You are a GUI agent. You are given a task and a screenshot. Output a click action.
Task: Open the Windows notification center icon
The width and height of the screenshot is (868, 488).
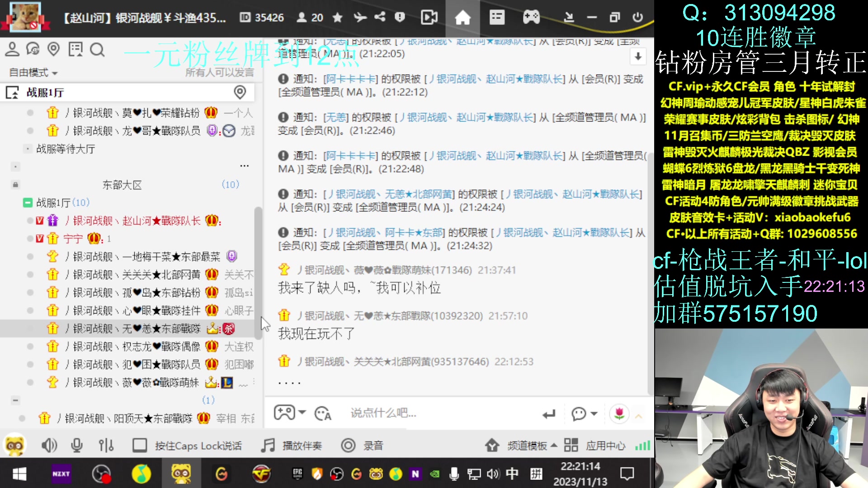pos(627,474)
